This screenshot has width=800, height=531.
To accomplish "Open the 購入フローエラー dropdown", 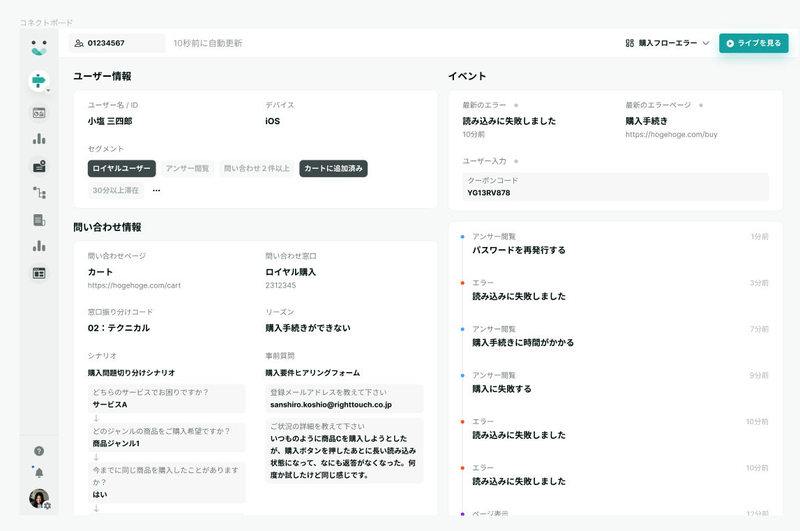I will pyautogui.click(x=667, y=43).
